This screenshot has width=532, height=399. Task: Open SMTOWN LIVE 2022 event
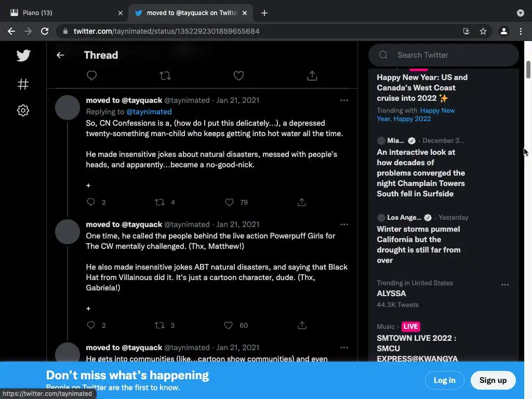417,348
